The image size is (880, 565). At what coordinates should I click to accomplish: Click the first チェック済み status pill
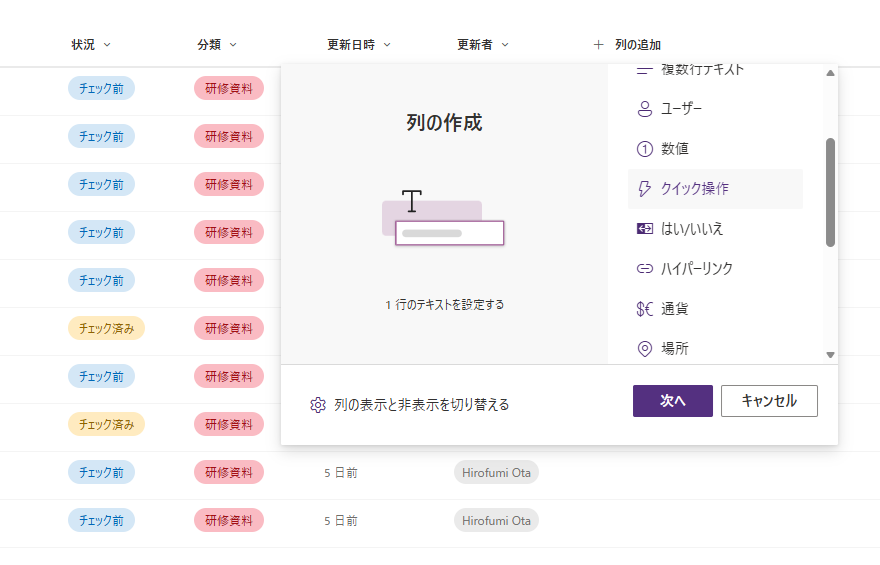(x=106, y=328)
